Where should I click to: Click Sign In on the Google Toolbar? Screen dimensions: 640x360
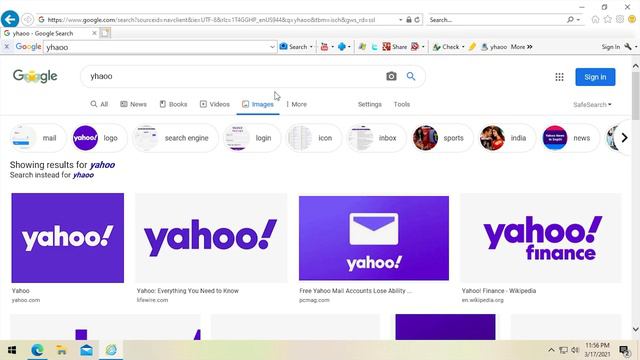611,47
